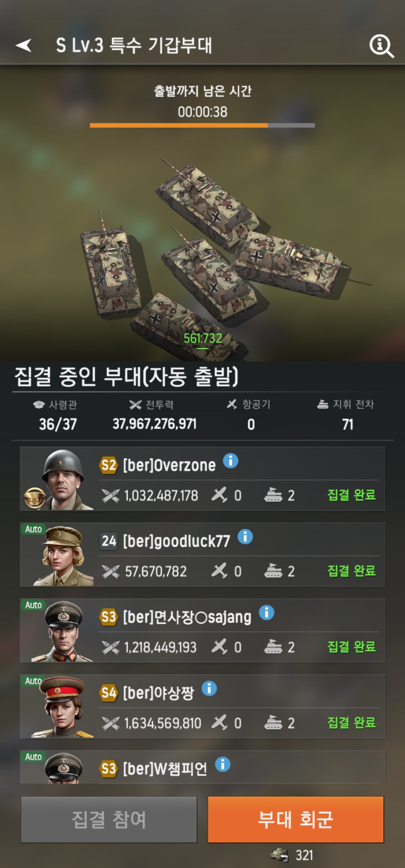Open the info icon next to [ber]goodluck77
Screen dimensions: 405x868
coord(245,537)
